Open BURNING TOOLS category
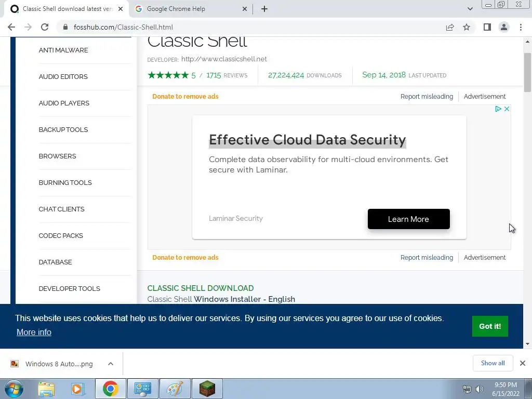 click(x=65, y=182)
